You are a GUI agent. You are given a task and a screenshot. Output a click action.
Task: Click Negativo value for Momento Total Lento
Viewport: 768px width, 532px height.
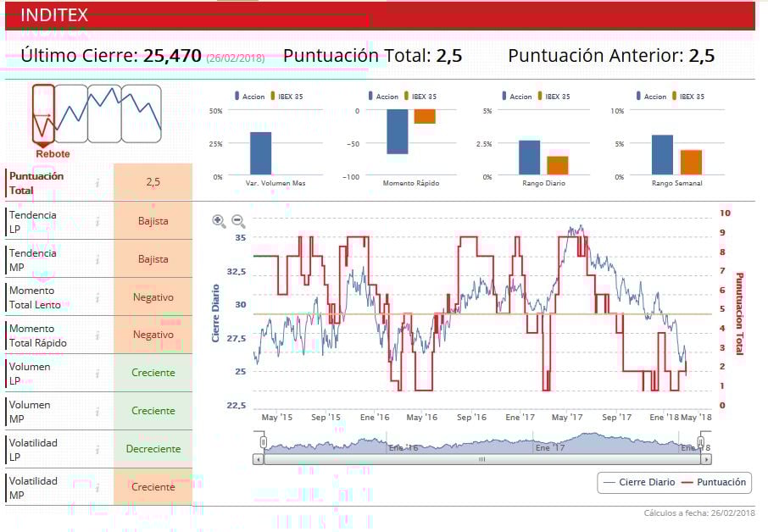153,297
